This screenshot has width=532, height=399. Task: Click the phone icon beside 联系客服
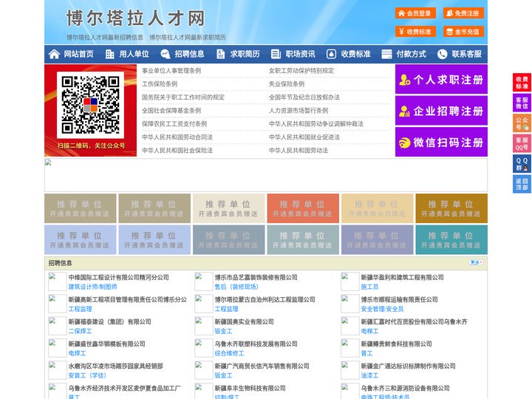442,54
